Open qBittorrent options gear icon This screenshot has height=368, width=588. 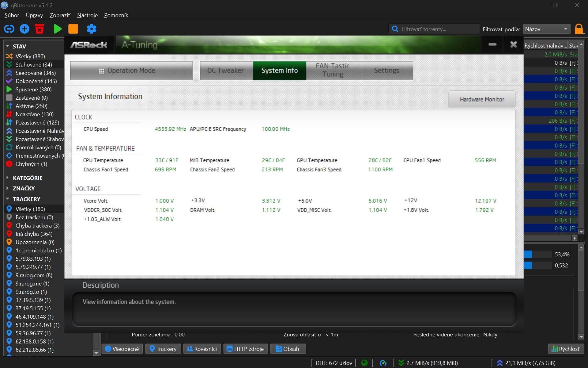(x=91, y=29)
